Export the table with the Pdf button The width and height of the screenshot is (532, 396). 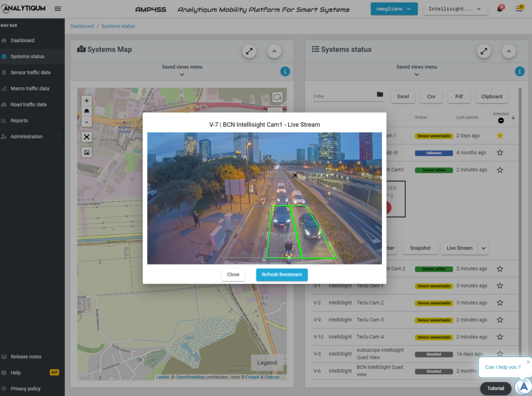click(x=459, y=97)
